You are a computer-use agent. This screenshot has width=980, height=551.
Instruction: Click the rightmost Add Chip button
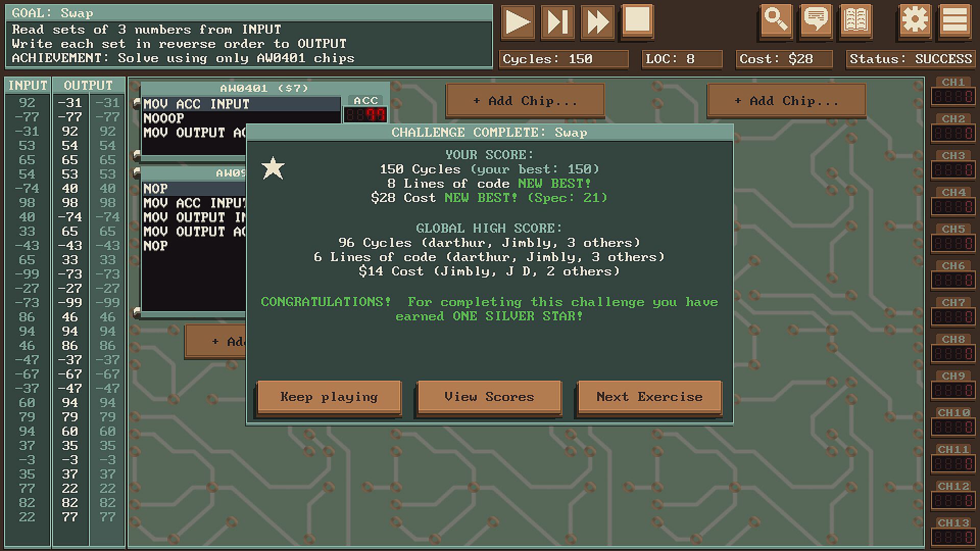point(787,101)
